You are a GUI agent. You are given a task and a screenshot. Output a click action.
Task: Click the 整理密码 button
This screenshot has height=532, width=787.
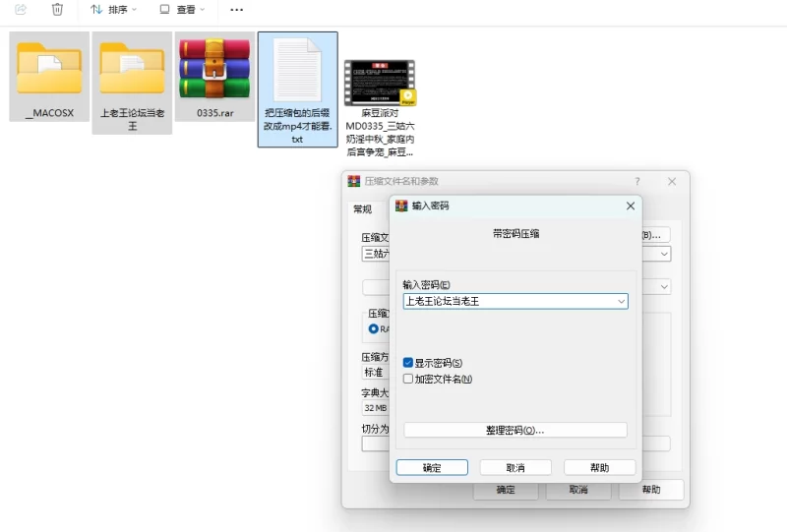click(x=515, y=430)
